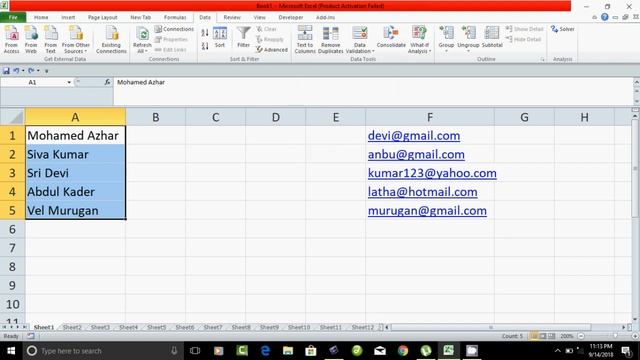Open kumar123@yahoo.com link
640x360 pixels.
tap(432, 173)
